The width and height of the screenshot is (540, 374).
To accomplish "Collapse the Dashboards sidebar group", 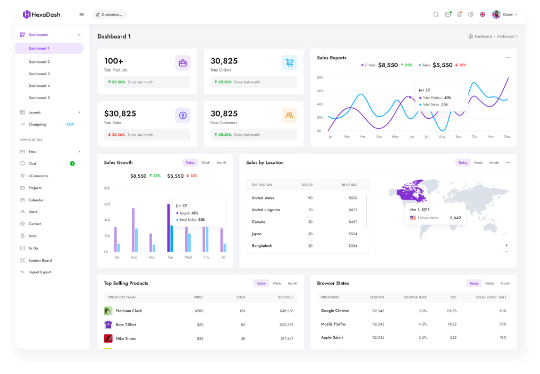I will click(79, 34).
